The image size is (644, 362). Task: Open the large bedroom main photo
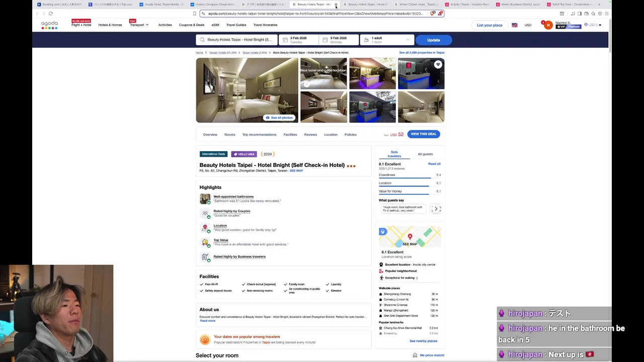point(247,90)
